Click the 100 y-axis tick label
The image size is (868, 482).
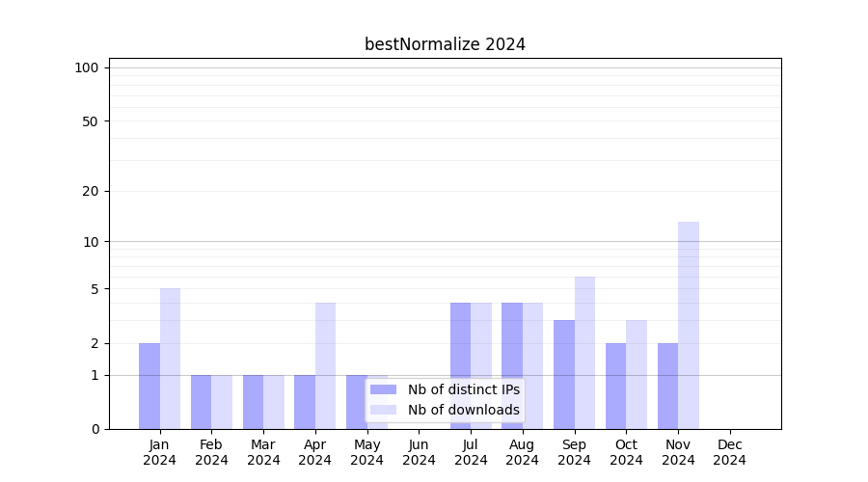87,67
